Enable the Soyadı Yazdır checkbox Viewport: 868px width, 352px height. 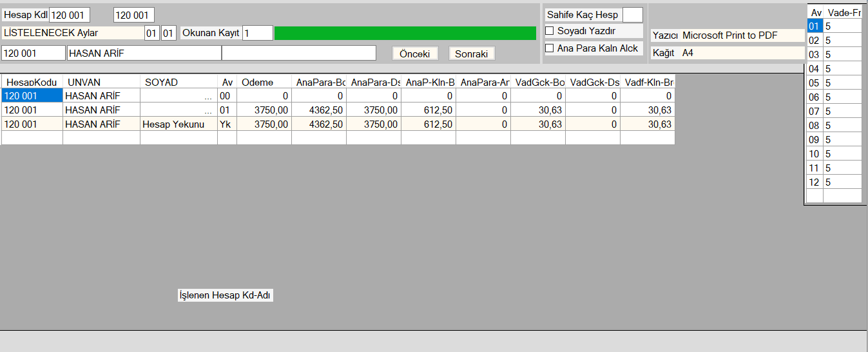pyautogui.click(x=550, y=30)
